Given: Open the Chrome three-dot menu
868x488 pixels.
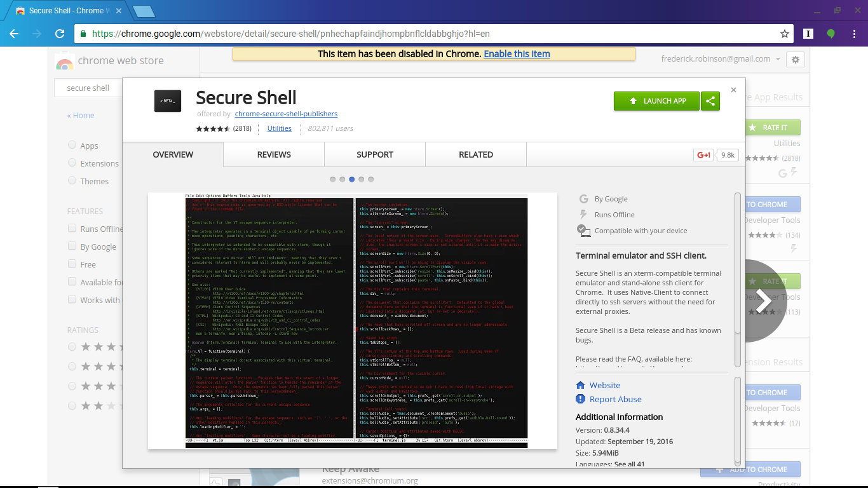Looking at the screenshot, I should point(853,34).
